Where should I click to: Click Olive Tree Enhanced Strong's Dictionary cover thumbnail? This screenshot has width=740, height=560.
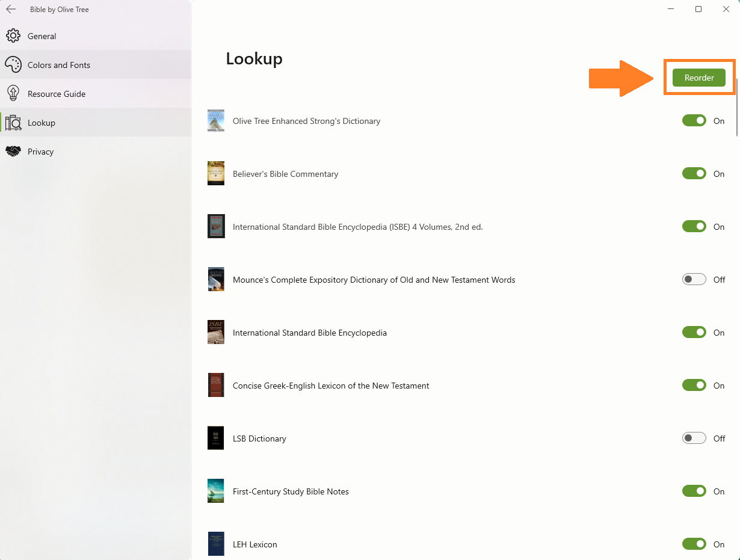[x=216, y=121]
